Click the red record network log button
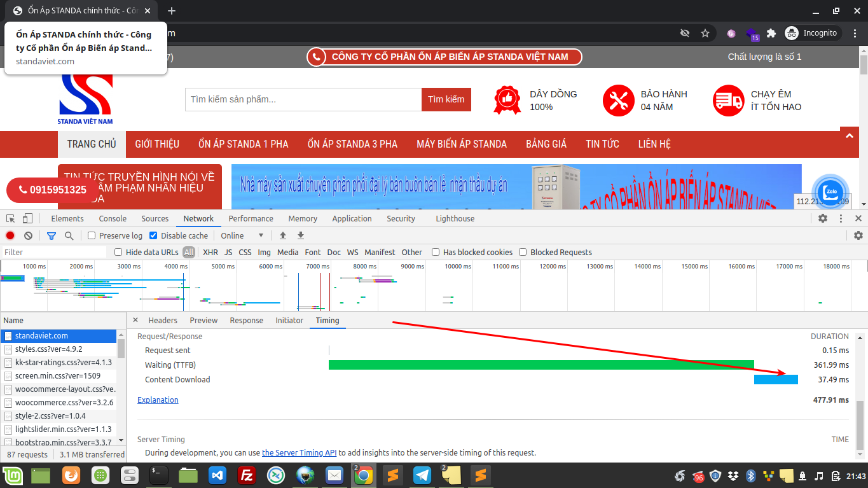868x488 pixels. (10, 235)
